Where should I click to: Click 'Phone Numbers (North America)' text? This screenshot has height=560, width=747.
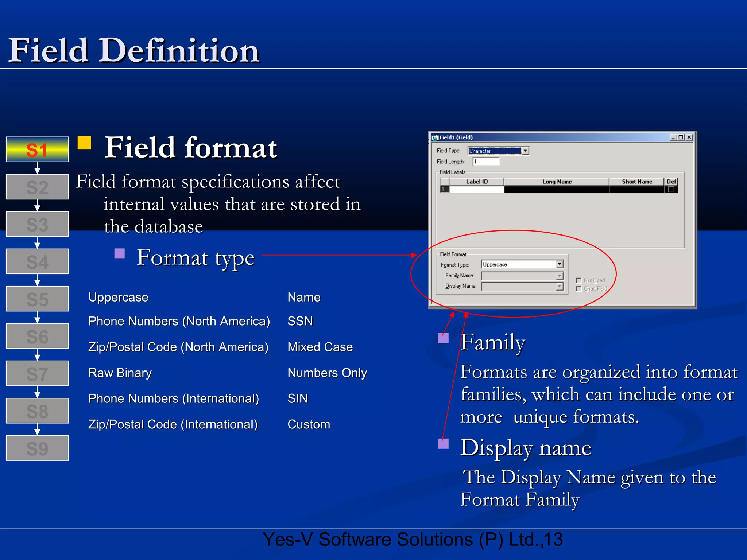pyautogui.click(x=179, y=321)
